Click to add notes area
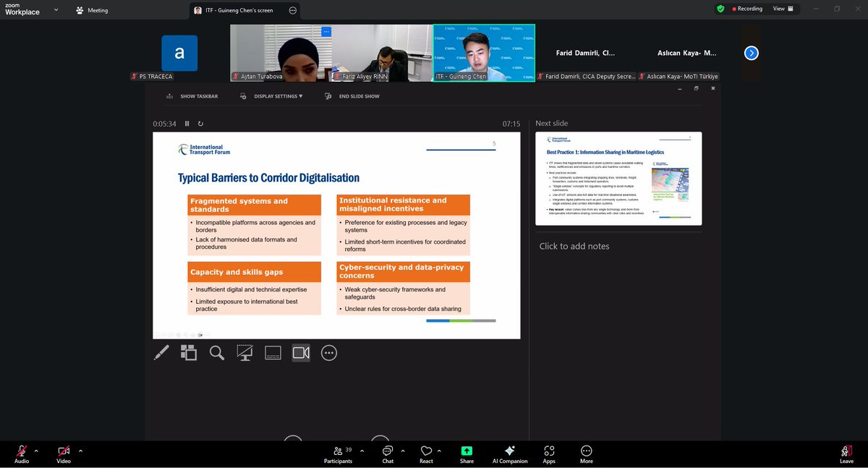The height and width of the screenshot is (468, 868). (x=574, y=246)
